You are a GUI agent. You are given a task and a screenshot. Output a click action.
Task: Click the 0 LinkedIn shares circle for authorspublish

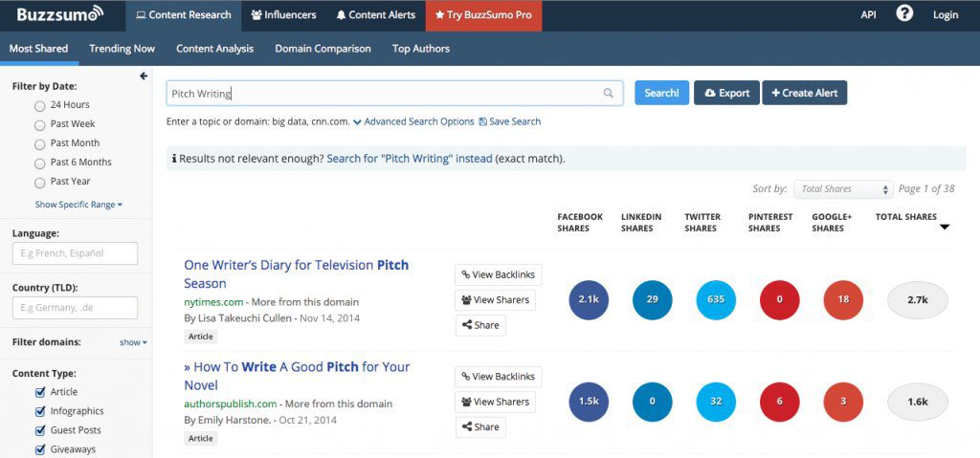click(653, 402)
